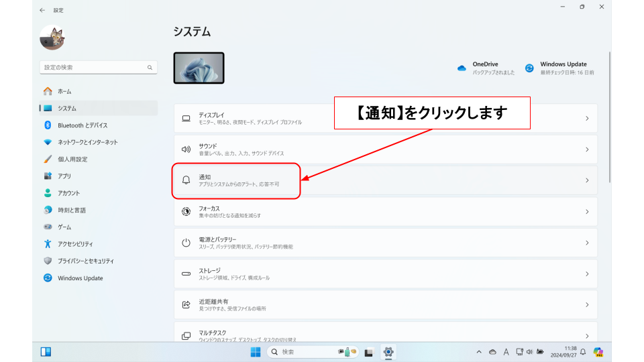Screen dimensions: 644x362
Task: Click the サウンド speaker icon
Action: pyautogui.click(x=186, y=149)
